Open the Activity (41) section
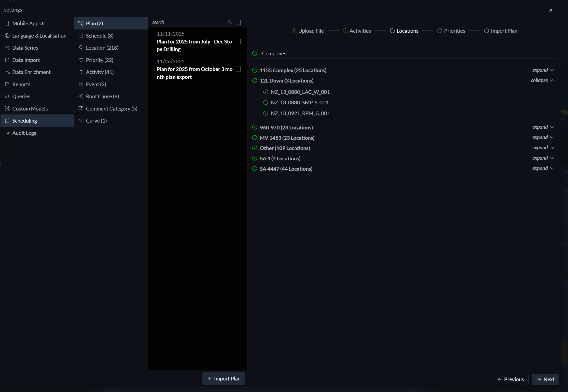The width and height of the screenshot is (568, 392). [x=111, y=72]
